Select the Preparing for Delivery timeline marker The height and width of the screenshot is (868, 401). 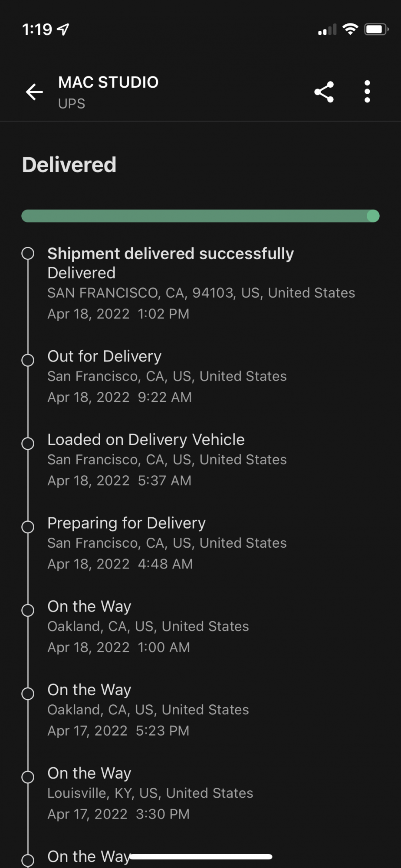pos(28,526)
